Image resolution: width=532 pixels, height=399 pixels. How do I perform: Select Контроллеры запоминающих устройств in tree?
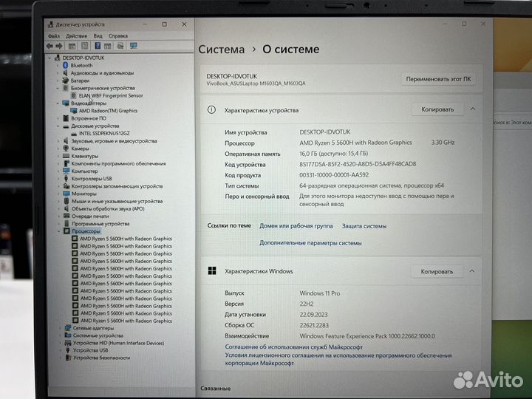click(x=117, y=186)
